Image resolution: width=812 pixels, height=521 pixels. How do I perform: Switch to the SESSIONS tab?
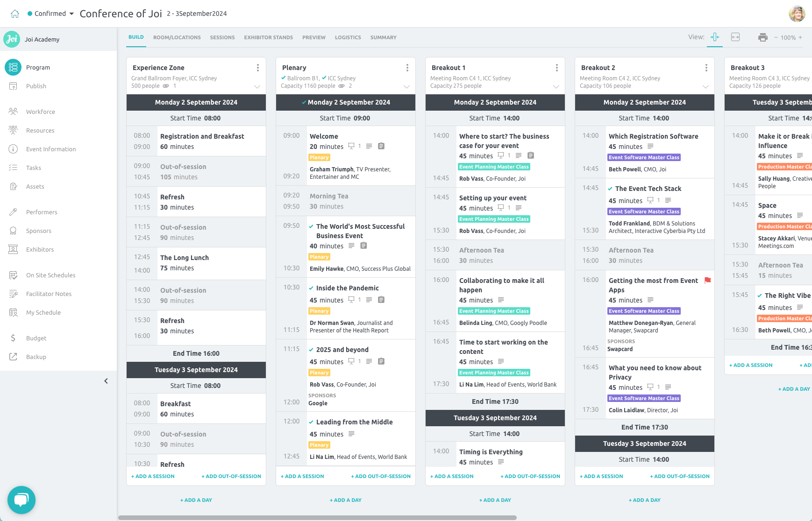(222, 37)
